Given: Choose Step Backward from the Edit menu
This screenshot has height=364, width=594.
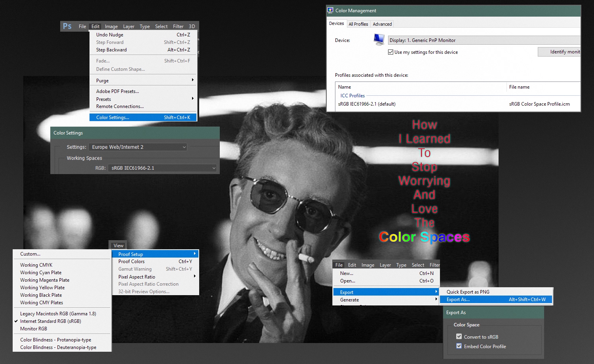Looking at the screenshot, I should (143, 50).
